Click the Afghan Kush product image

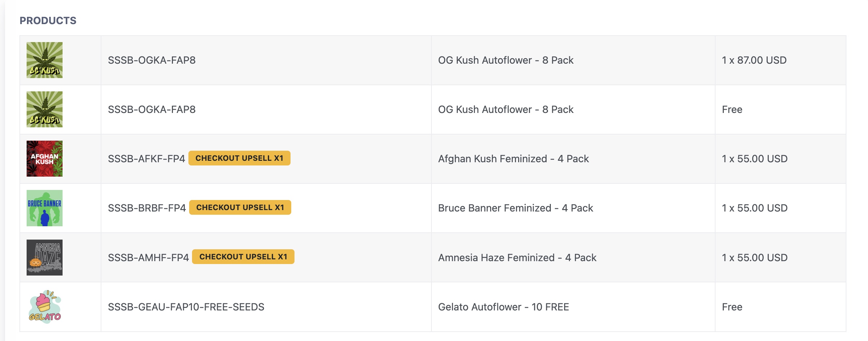coord(45,159)
